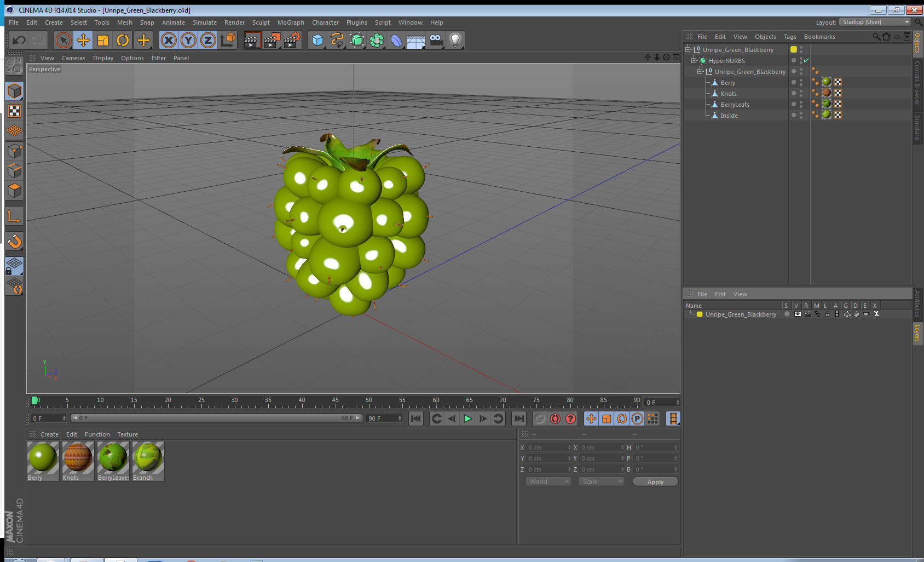Click the Apply button
This screenshot has width=924, height=562.
pyautogui.click(x=655, y=482)
